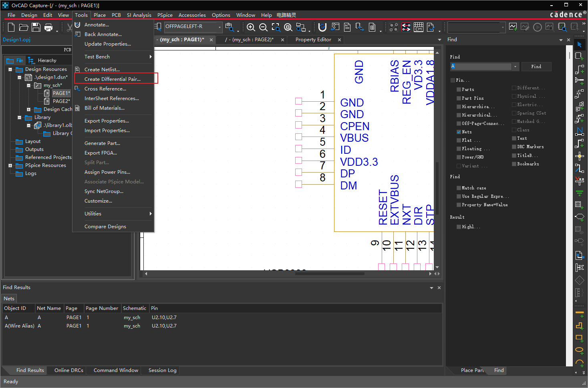The image size is (588, 388).
Task: Enable the DRC Markers checkbox
Action: coord(514,147)
